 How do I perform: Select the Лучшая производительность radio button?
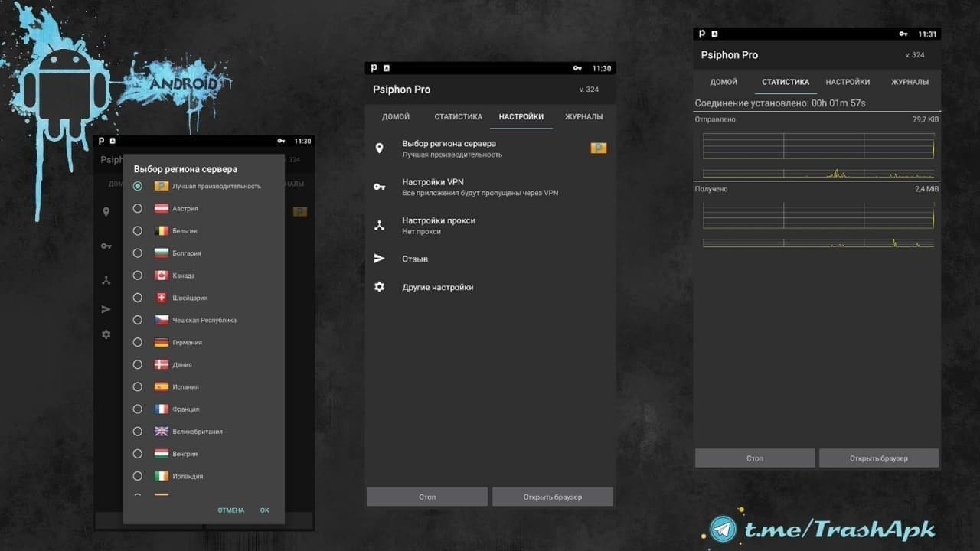pos(138,186)
